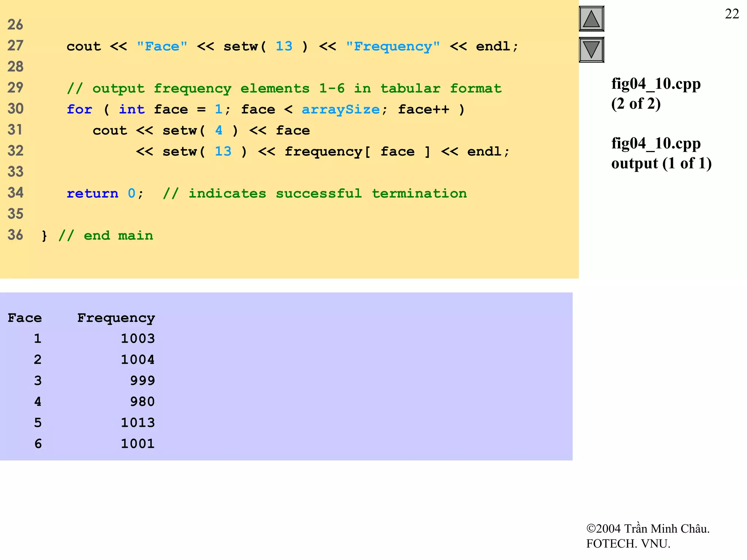
Task: Select the "Face" string literal in line 27
Action: tap(162, 46)
